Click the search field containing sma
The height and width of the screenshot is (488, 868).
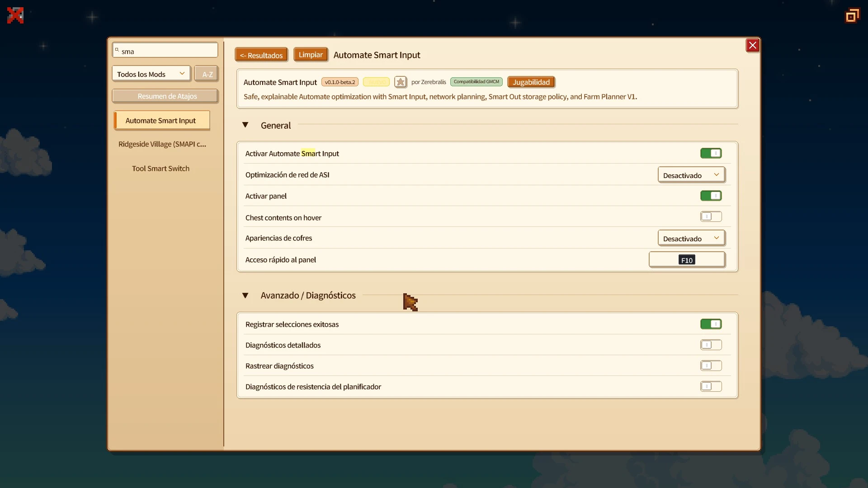[165, 51]
